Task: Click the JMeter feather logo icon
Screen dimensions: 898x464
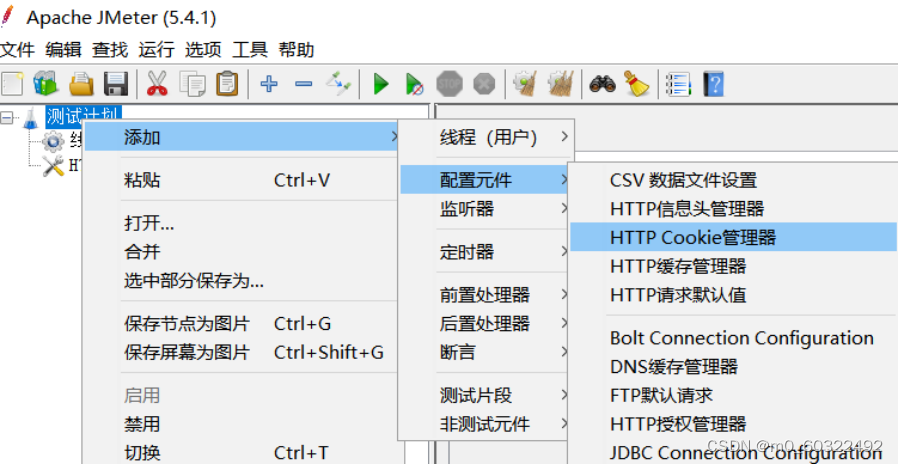Action: coord(7,16)
